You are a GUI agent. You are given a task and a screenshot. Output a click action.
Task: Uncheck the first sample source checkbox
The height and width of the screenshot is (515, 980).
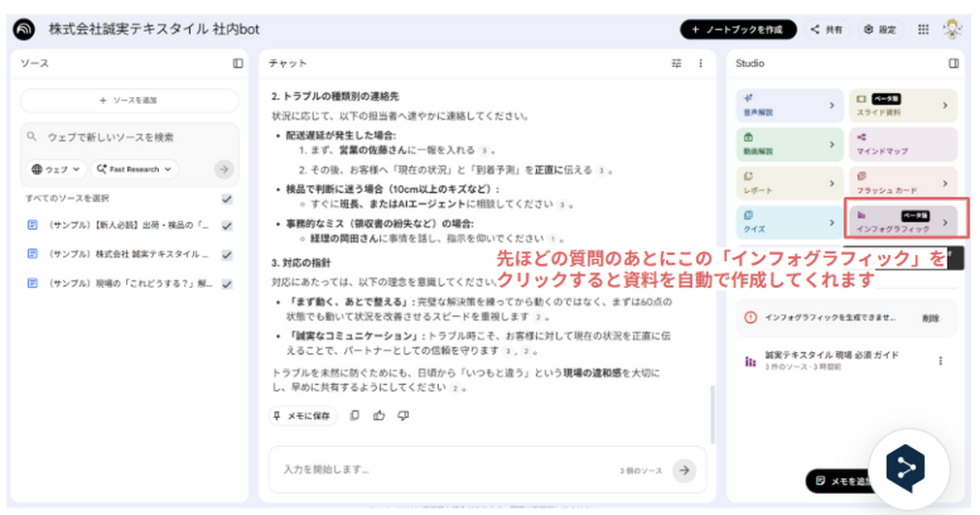(x=227, y=226)
